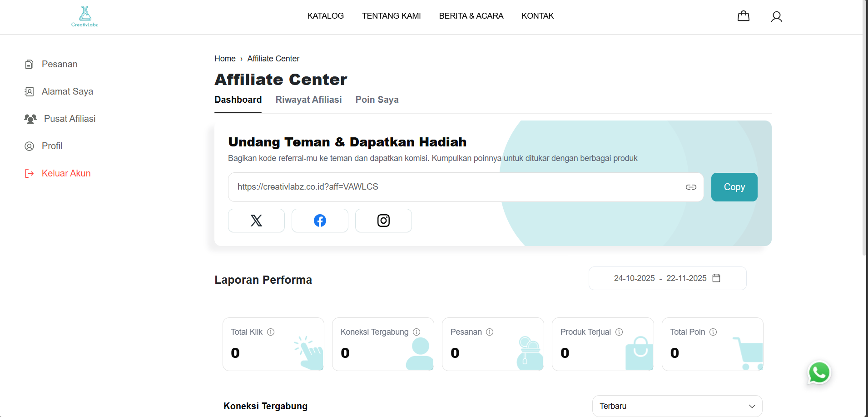Click the Copy button for referral link
The width and height of the screenshot is (868, 417).
[x=734, y=187]
